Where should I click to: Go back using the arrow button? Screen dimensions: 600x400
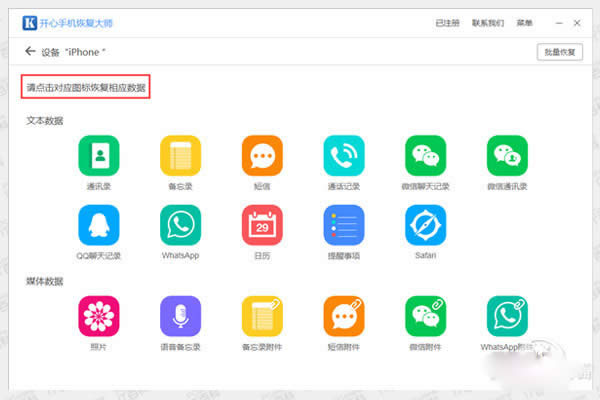click(29, 51)
